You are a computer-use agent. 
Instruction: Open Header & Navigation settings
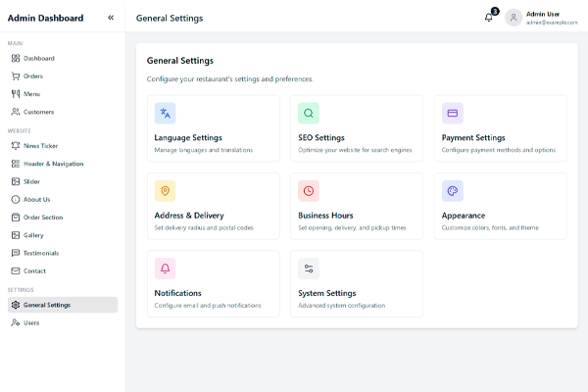[63, 164]
